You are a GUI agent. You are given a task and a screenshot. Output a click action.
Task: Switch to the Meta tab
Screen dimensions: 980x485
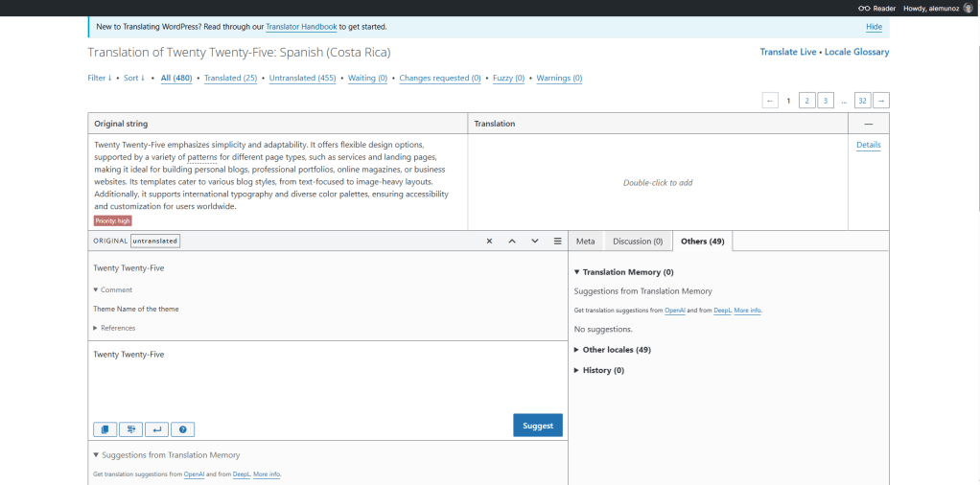click(586, 242)
